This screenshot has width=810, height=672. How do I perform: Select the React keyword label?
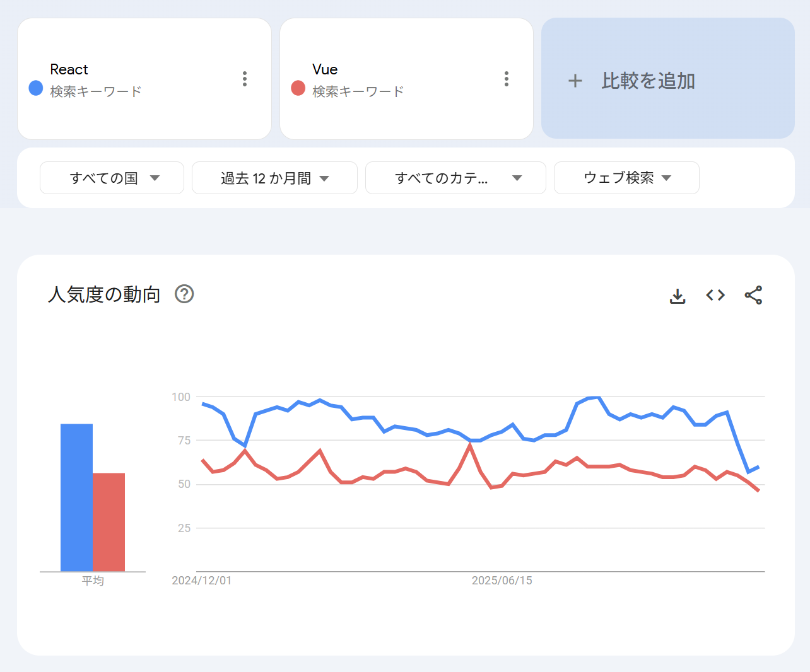(69, 69)
